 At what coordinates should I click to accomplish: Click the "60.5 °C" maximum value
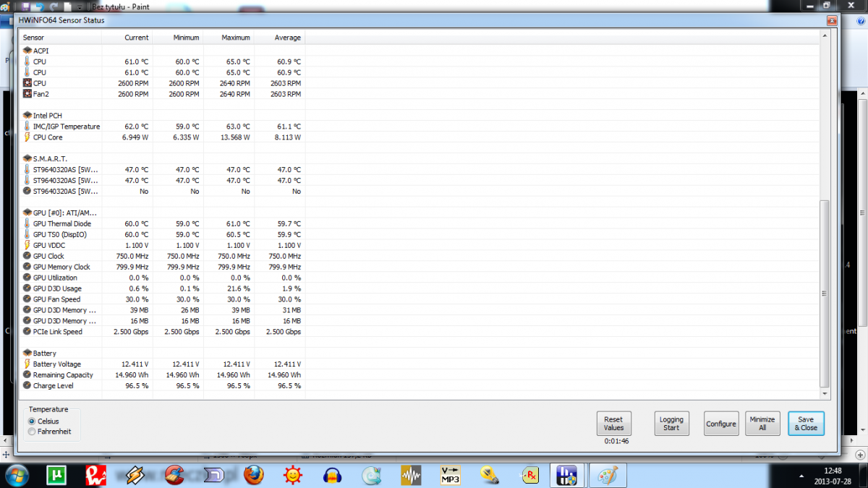[237, 234]
